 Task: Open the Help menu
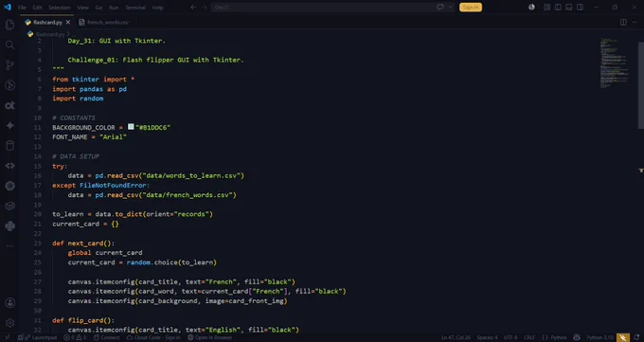coord(158,8)
